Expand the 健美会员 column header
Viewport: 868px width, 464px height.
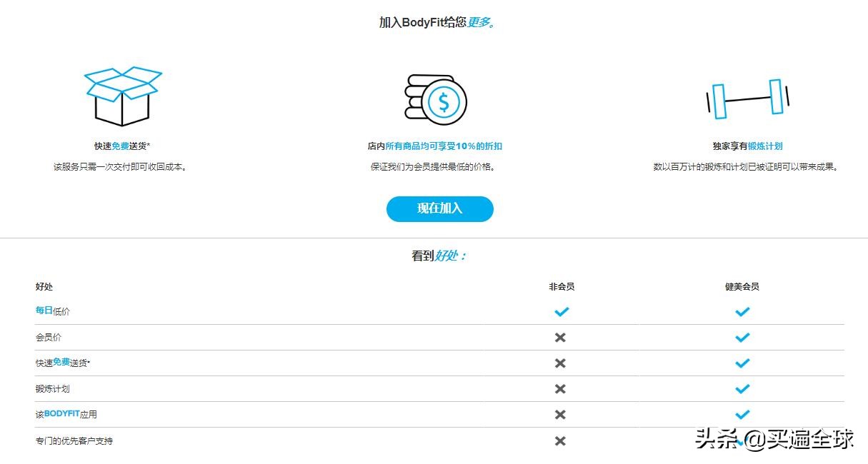tap(742, 286)
